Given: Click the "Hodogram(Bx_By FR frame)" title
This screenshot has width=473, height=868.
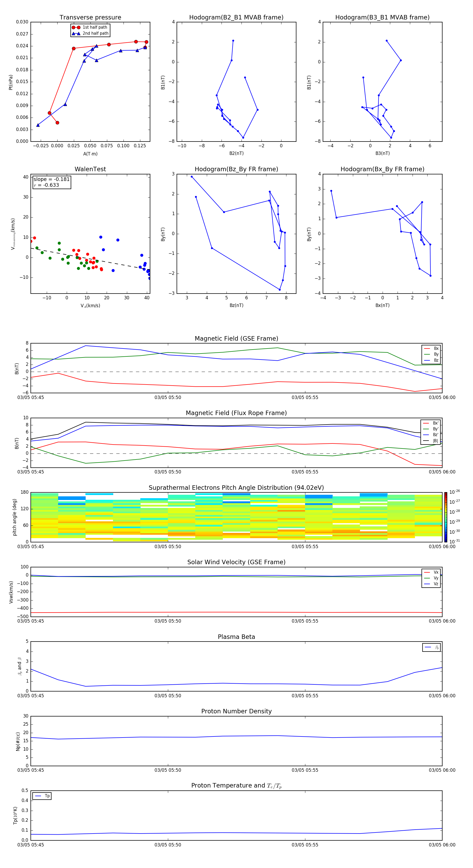Looking at the screenshot, I should (382, 169).
